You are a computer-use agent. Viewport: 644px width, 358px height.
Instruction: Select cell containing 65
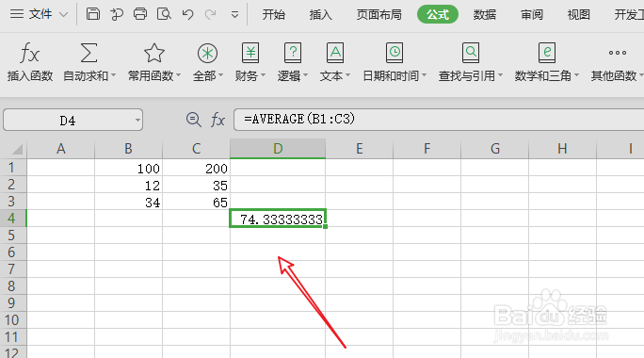click(x=197, y=202)
